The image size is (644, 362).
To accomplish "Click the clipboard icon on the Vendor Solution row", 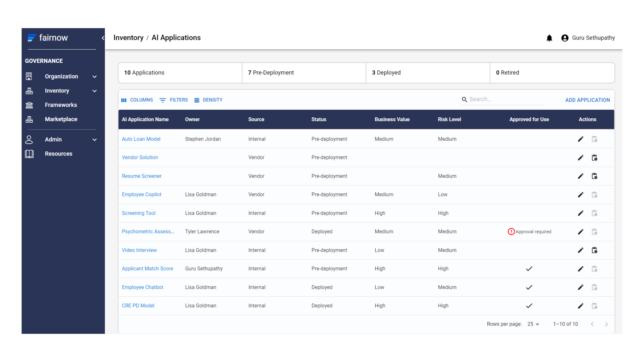I will 594,158.
